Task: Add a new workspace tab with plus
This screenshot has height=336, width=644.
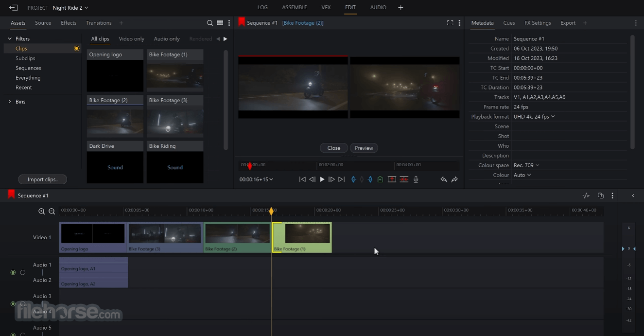Action: tap(400, 7)
